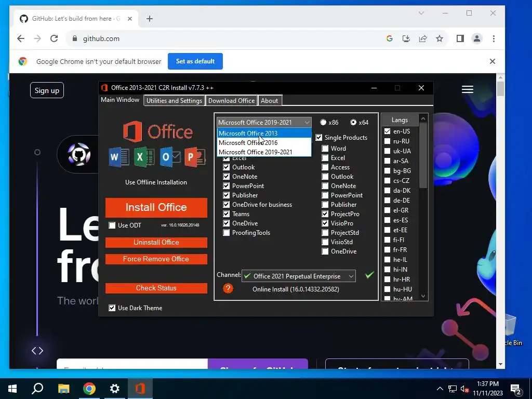Click the Google icon in the address bar

(390, 38)
